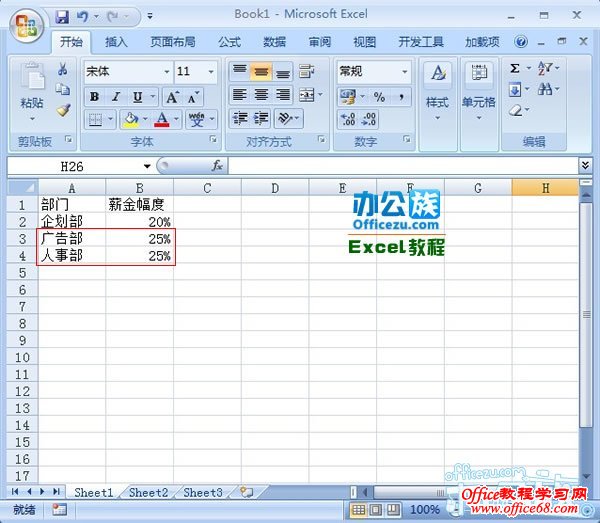Toggle Underline formatting

pyautogui.click(x=137, y=97)
